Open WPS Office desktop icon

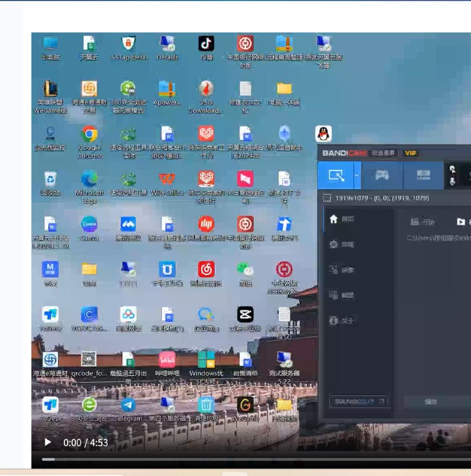tap(167, 184)
